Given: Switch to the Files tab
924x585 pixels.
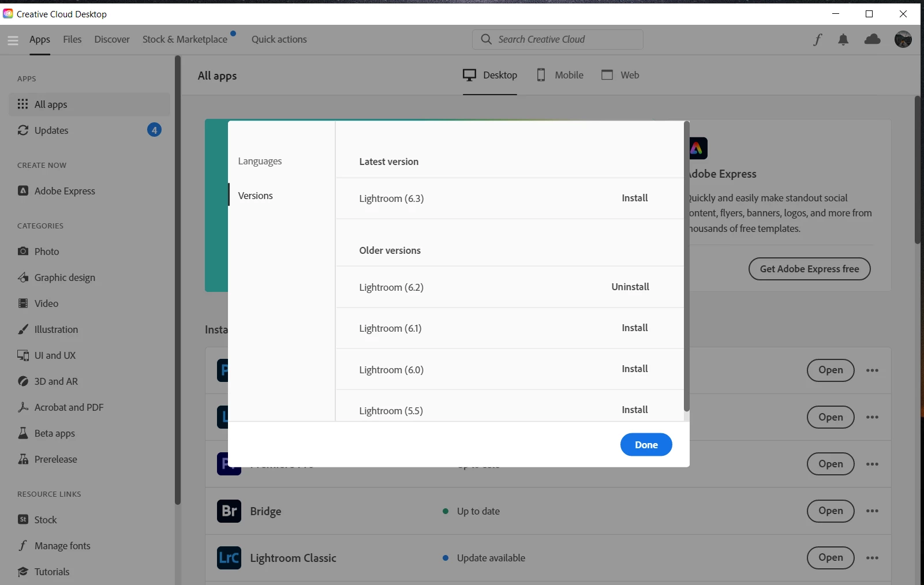Looking at the screenshot, I should (x=72, y=39).
